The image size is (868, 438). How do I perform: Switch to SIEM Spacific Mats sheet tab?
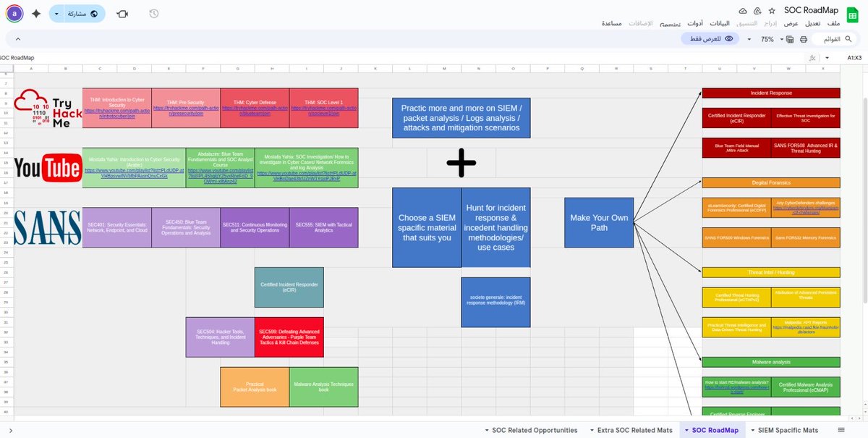788,430
